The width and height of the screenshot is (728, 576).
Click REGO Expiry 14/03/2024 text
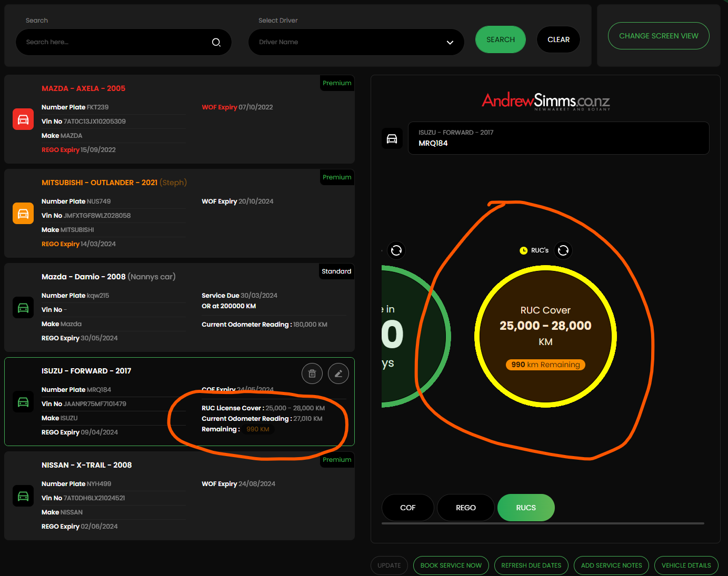[78, 244]
